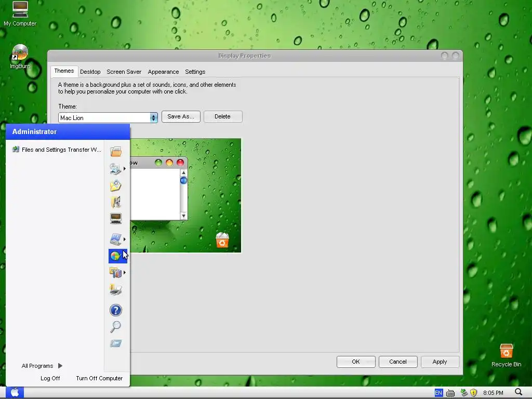Open the Control Panel icon in Start menu
Image resolution: width=532 pixels, height=399 pixels.
pyautogui.click(x=115, y=239)
